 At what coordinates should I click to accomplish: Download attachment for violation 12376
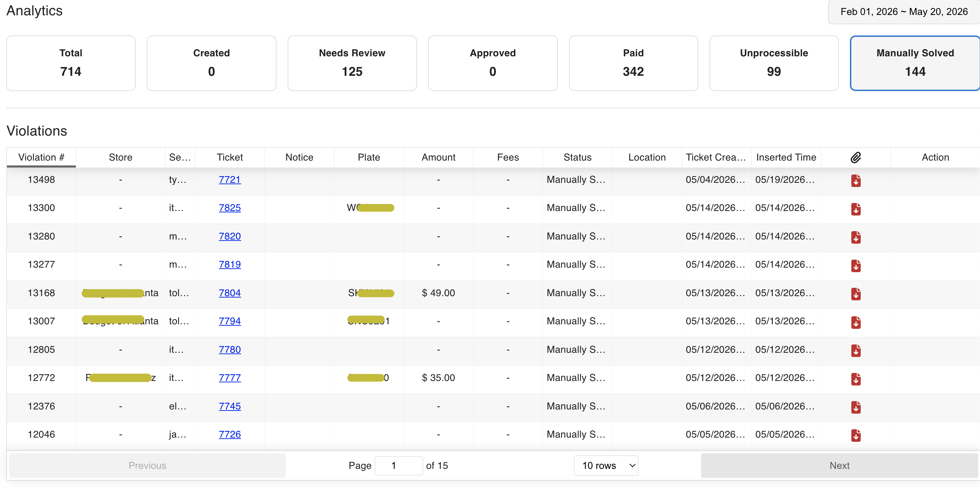856,407
